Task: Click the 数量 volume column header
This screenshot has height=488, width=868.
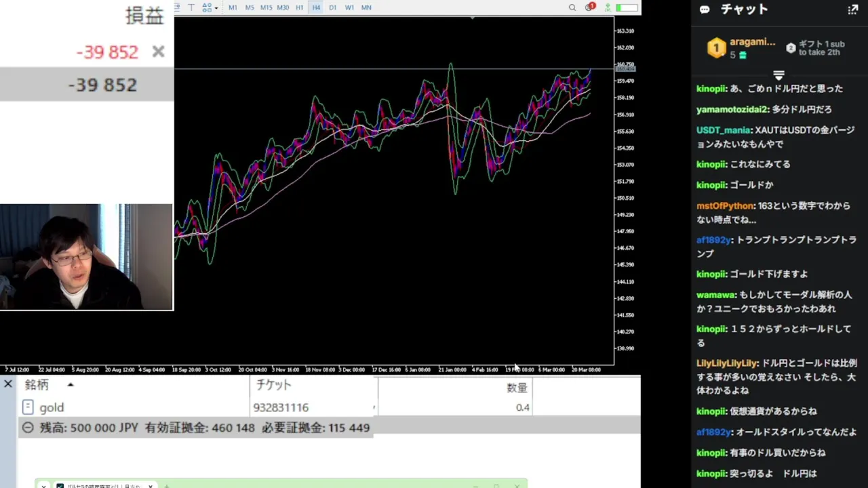Action: coord(517,388)
